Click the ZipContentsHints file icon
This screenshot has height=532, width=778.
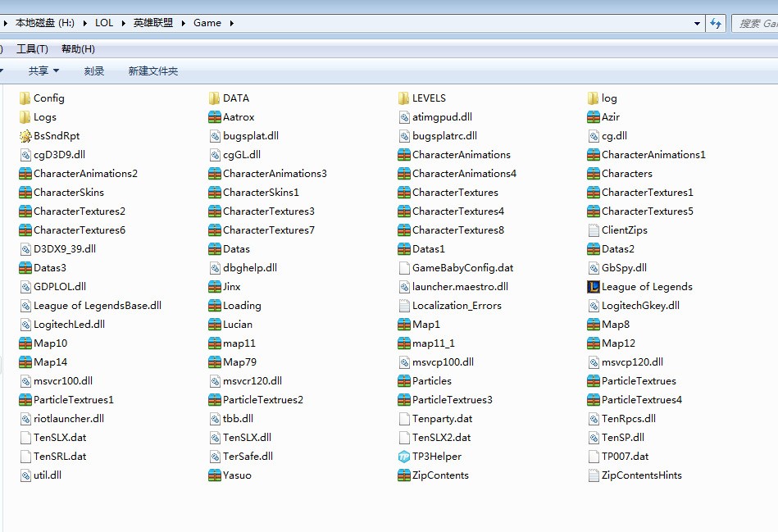pyautogui.click(x=594, y=475)
